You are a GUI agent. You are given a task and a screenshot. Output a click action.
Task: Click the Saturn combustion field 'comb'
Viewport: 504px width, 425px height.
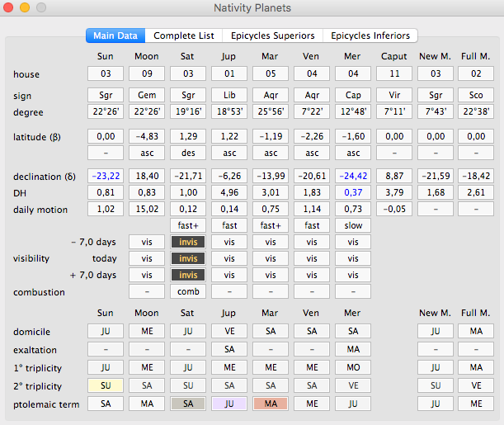click(188, 291)
